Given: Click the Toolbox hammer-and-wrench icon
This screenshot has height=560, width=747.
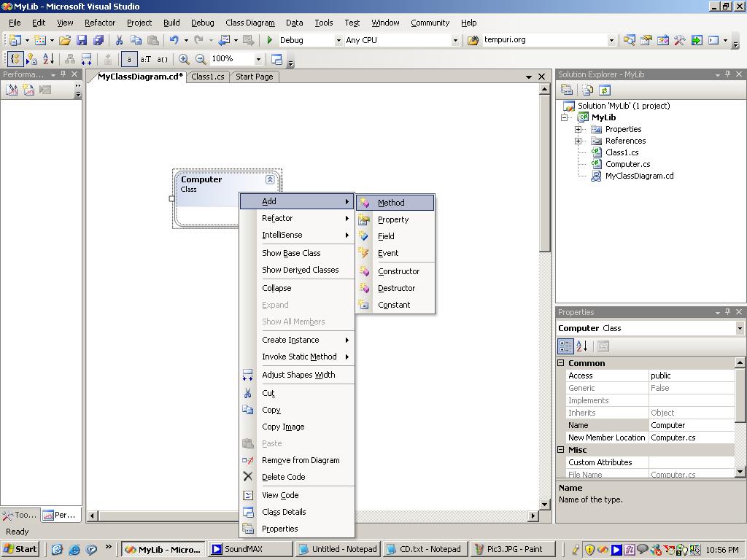Looking at the screenshot, I should coord(679,41).
